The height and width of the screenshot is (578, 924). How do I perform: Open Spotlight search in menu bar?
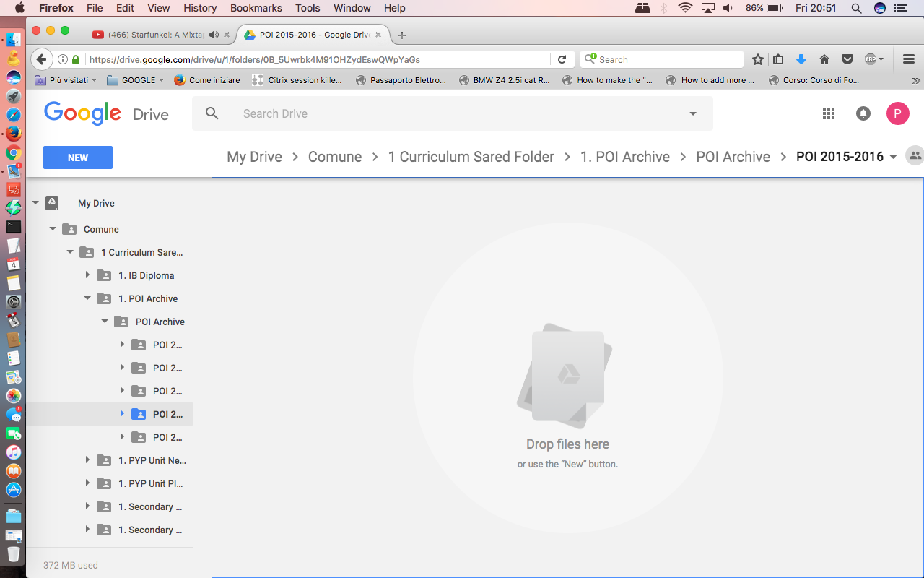pyautogui.click(x=856, y=8)
